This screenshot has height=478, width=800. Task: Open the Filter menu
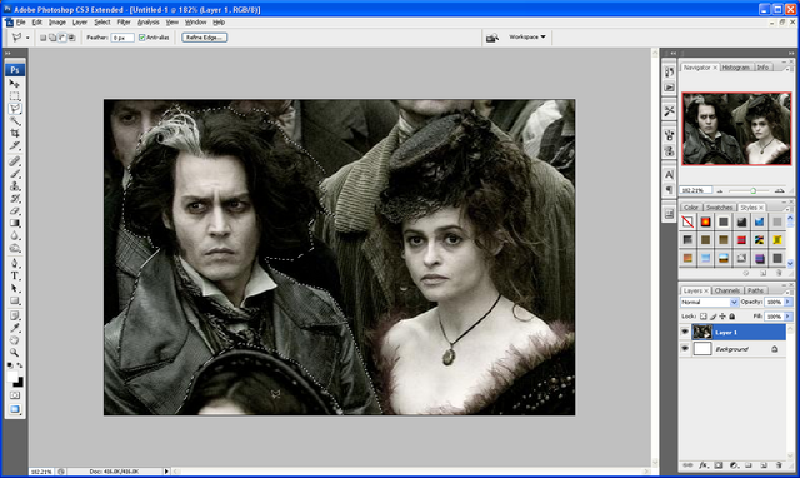coord(123,22)
